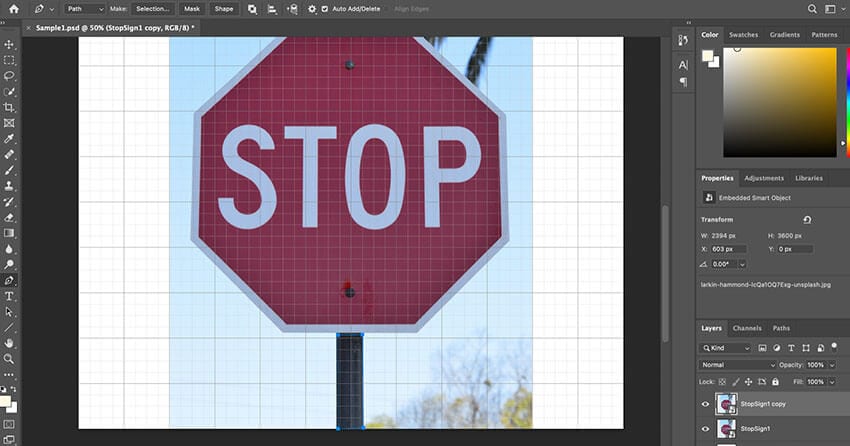Switch to the Libraries tab

[809, 178]
